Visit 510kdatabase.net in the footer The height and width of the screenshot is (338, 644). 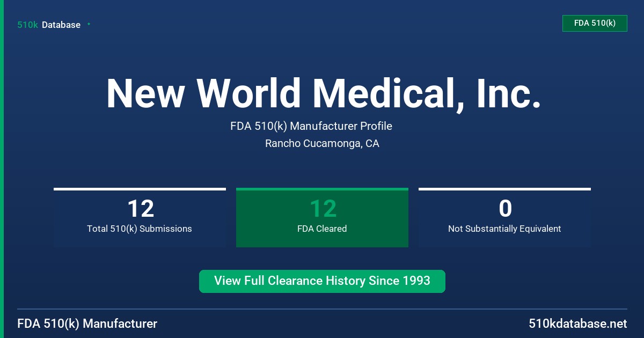[x=577, y=324]
